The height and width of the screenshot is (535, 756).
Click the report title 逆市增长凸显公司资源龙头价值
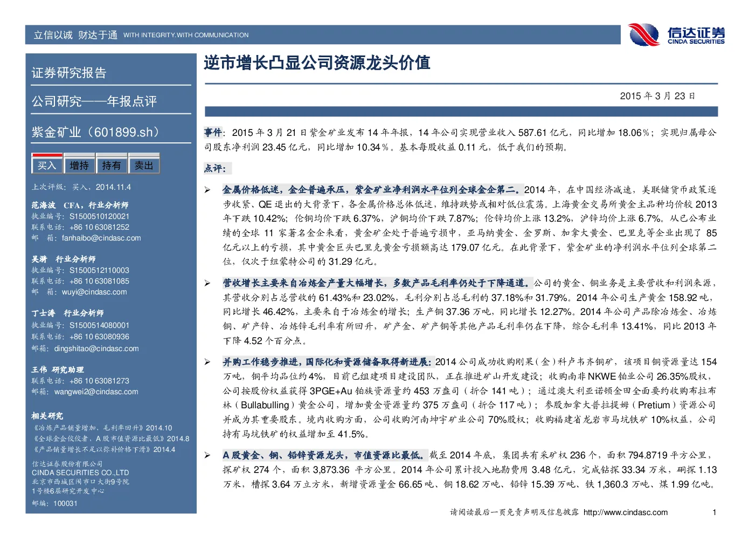point(317,63)
